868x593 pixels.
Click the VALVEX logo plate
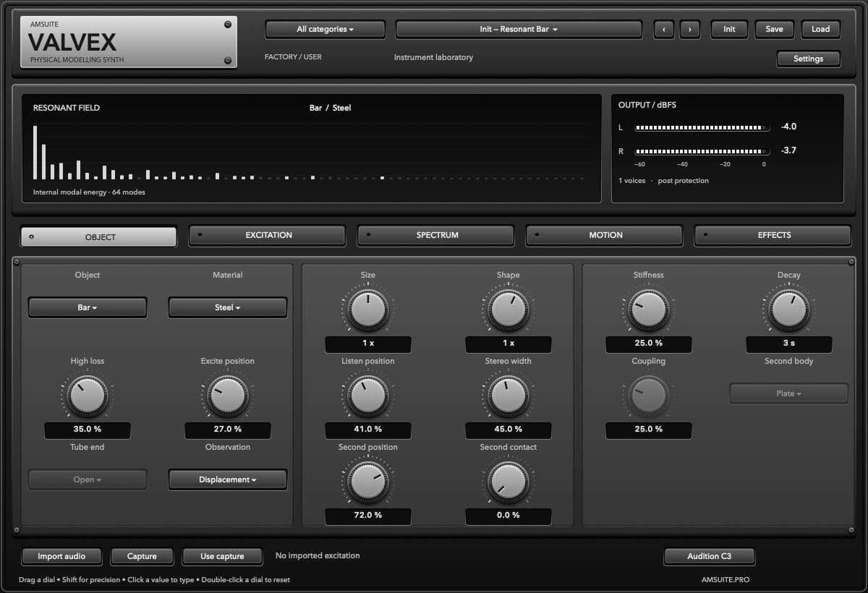point(129,42)
